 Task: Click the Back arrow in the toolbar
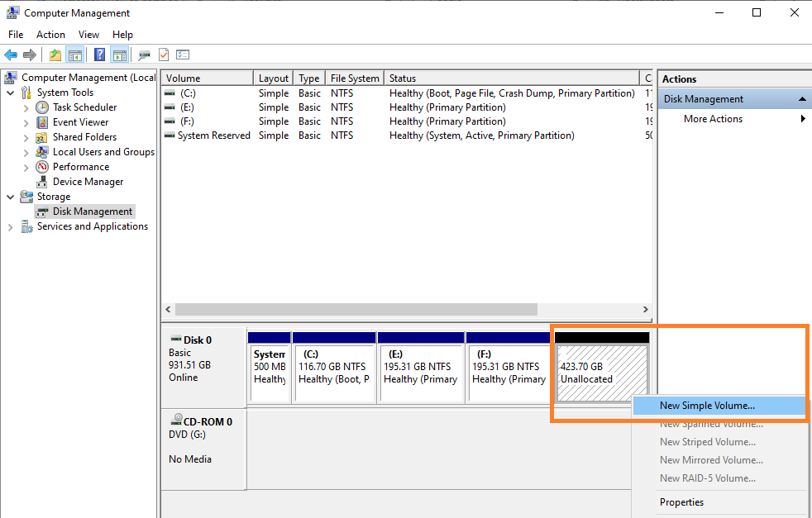[11, 55]
